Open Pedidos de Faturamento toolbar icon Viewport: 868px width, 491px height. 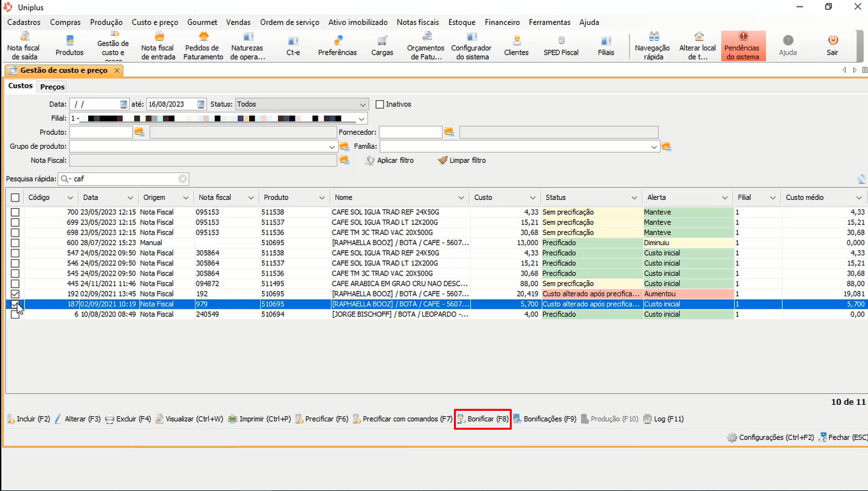point(203,46)
